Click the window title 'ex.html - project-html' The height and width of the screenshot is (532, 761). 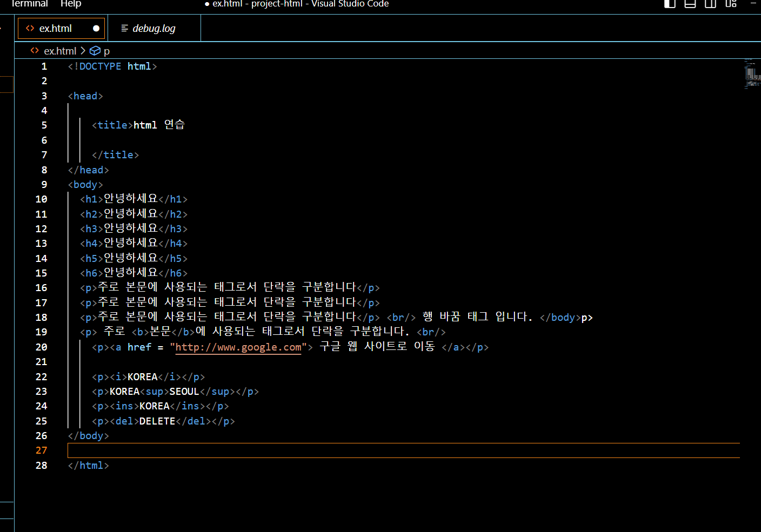point(257,4)
